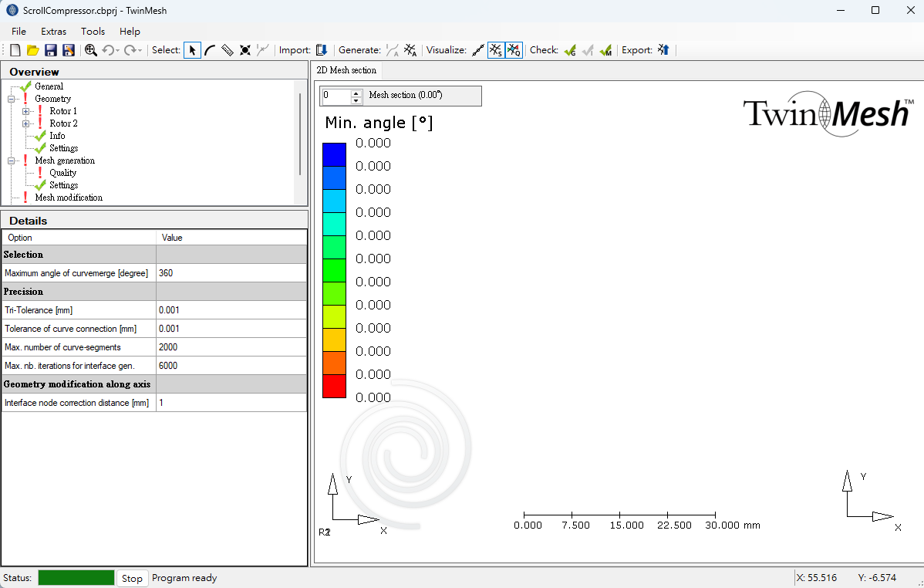Expand the Rotor 1 tree node
The width and height of the screenshot is (924, 588).
coord(26,111)
